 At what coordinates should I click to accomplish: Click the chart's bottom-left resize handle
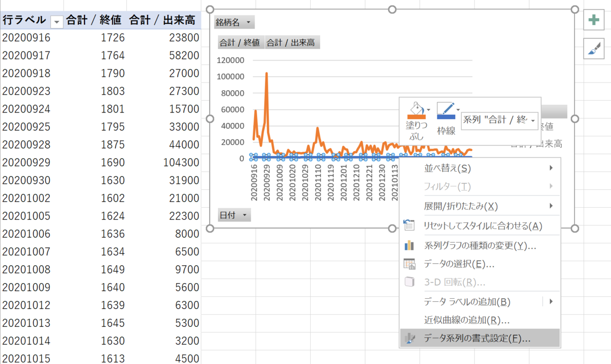pos(210,229)
